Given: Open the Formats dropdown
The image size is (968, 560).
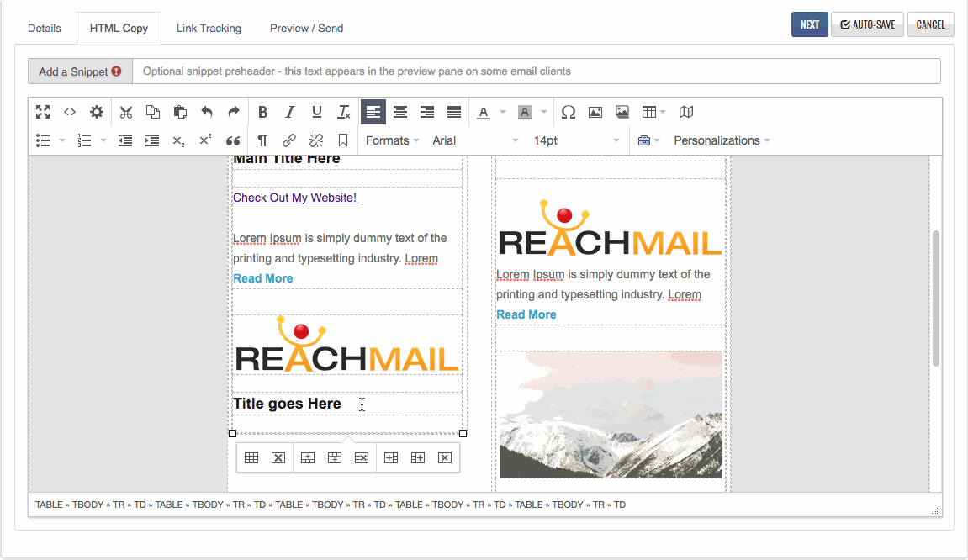Looking at the screenshot, I should (392, 140).
